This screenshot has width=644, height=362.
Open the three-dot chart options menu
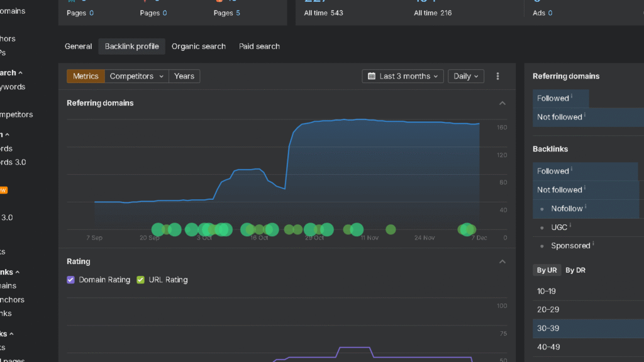[497, 76]
